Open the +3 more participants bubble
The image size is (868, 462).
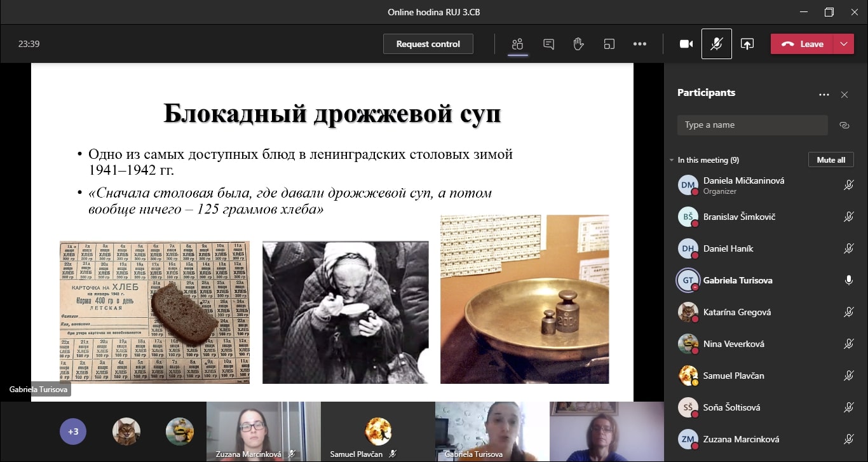73,431
